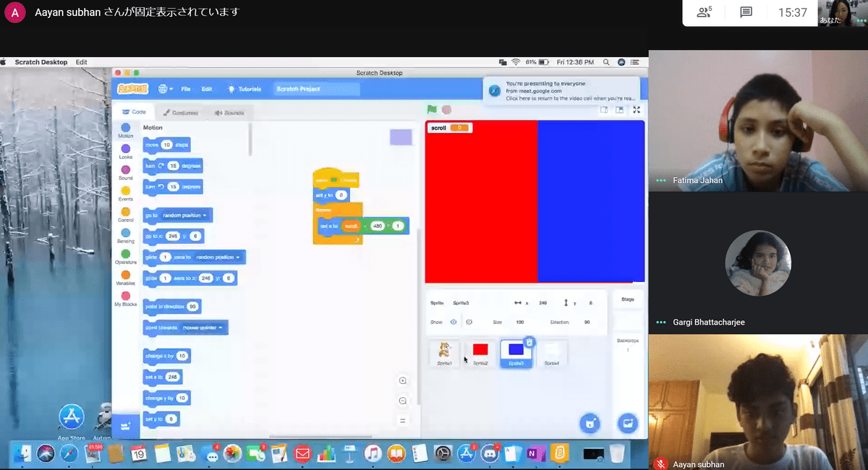Viewport: 868px width, 470px height.
Task: Click the 'scroll' variable monitor on stage
Action: [449, 128]
